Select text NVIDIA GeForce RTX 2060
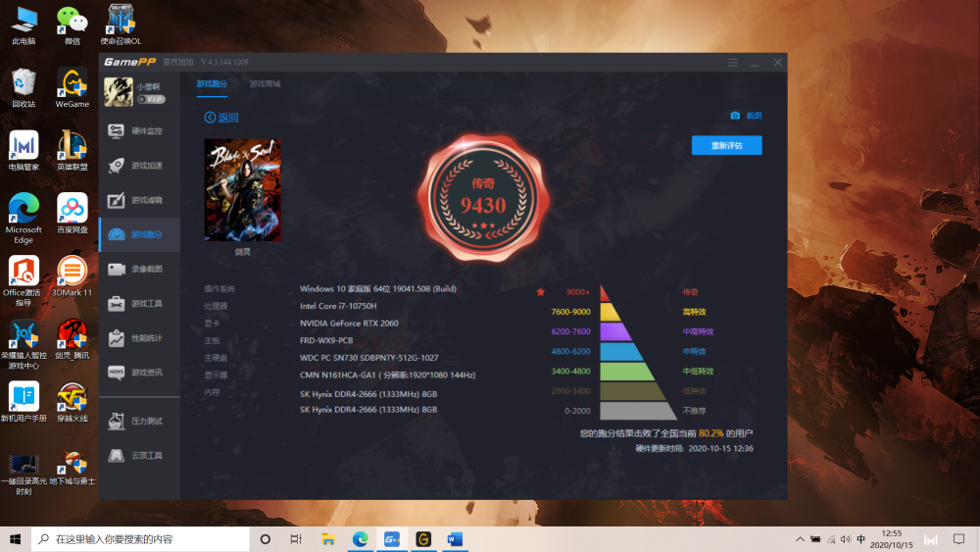This screenshot has width=980, height=552. [349, 324]
